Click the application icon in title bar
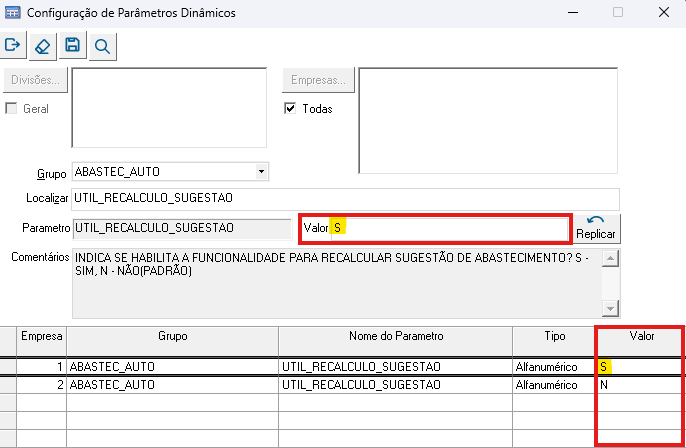686x448 pixels. (13, 13)
